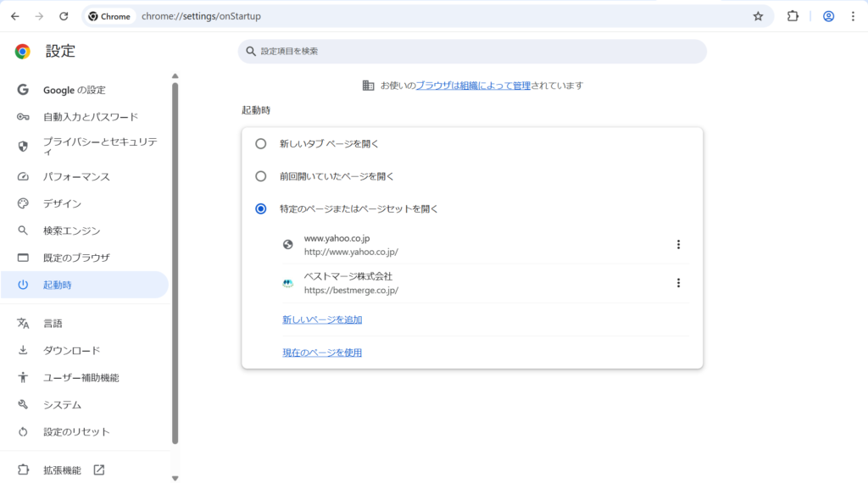Open more actions menu for www.yahoo.co.jp
This screenshot has height=483, width=868.
tap(678, 245)
